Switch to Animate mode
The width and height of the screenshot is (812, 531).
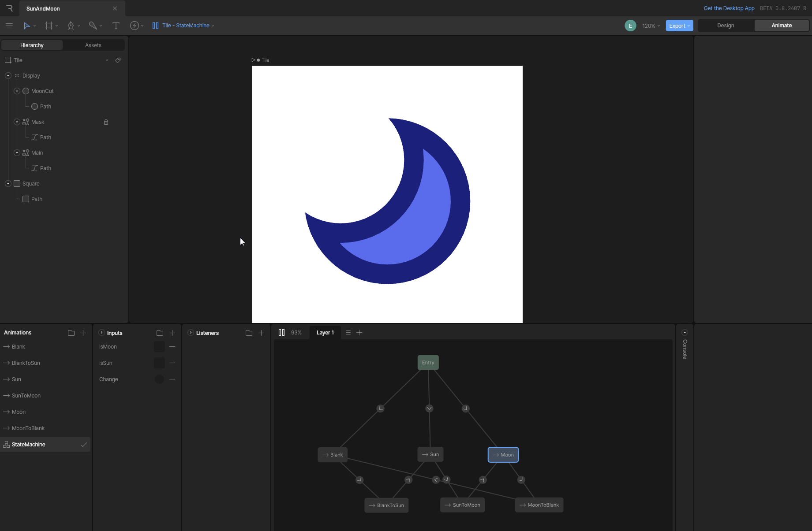tap(782, 26)
